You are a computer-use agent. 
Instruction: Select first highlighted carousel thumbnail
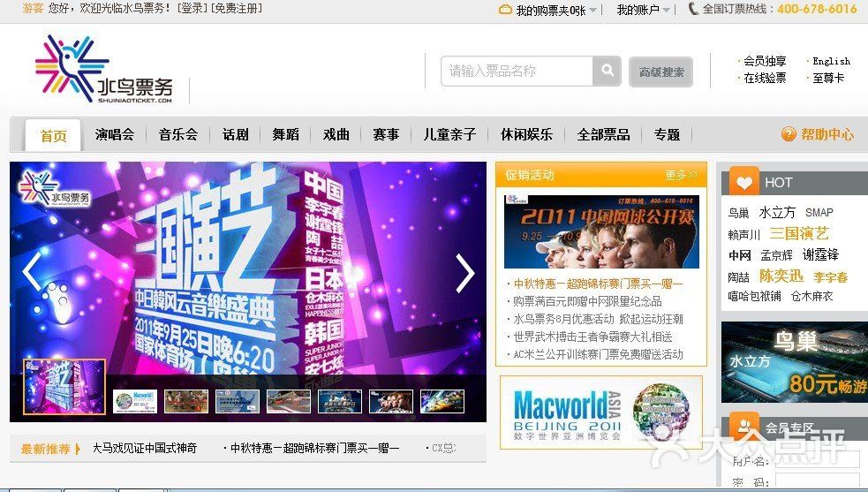click(64, 387)
